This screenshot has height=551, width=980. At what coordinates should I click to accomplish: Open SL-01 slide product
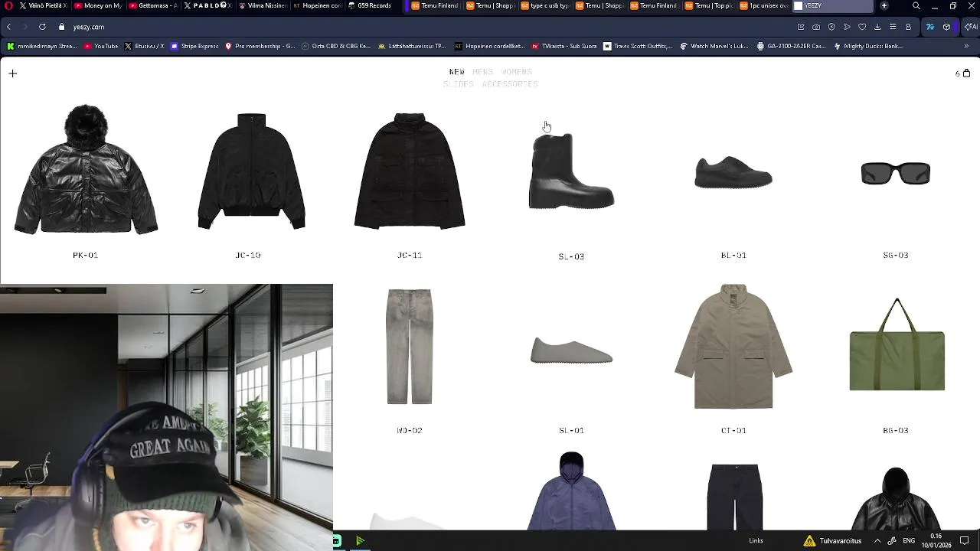[x=571, y=350]
